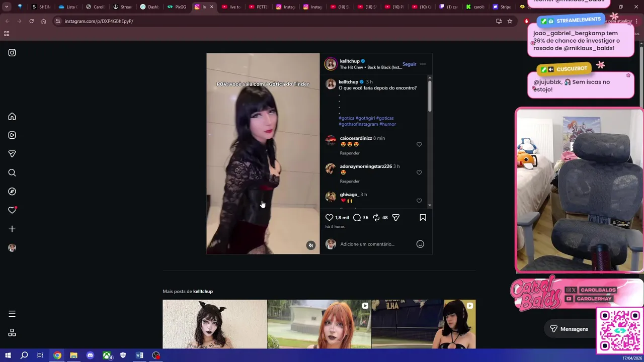Like ghivago_'s comment
Screen dimensions: 644x362
pyautogui.click(x=419, y=201)
